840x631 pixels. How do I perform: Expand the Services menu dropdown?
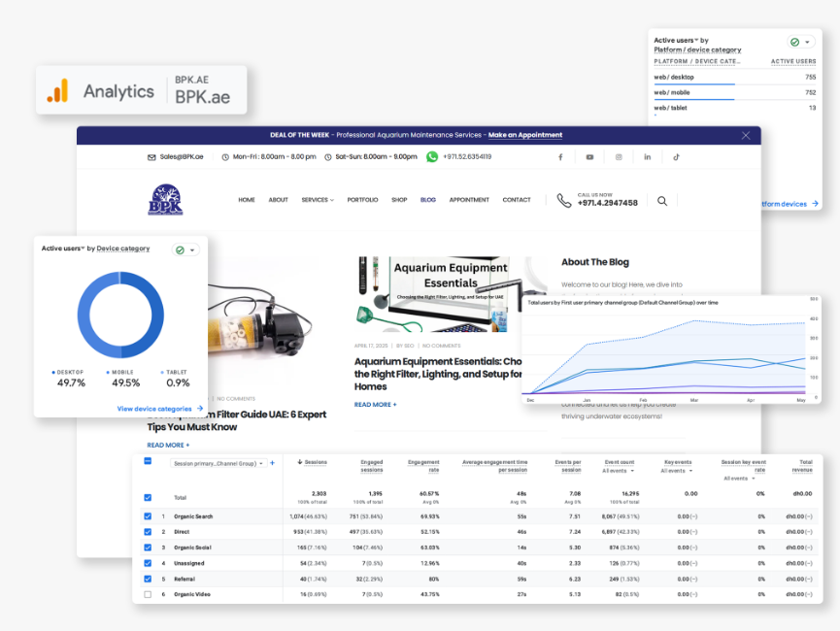[317, 200]
